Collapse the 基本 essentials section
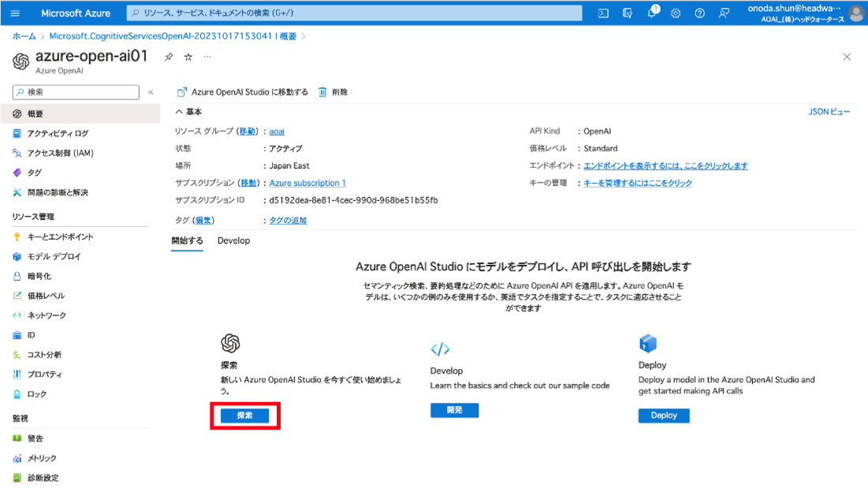The width and height of the screenshot is (868, 488). pyautogui.click(x=179, y=112)
